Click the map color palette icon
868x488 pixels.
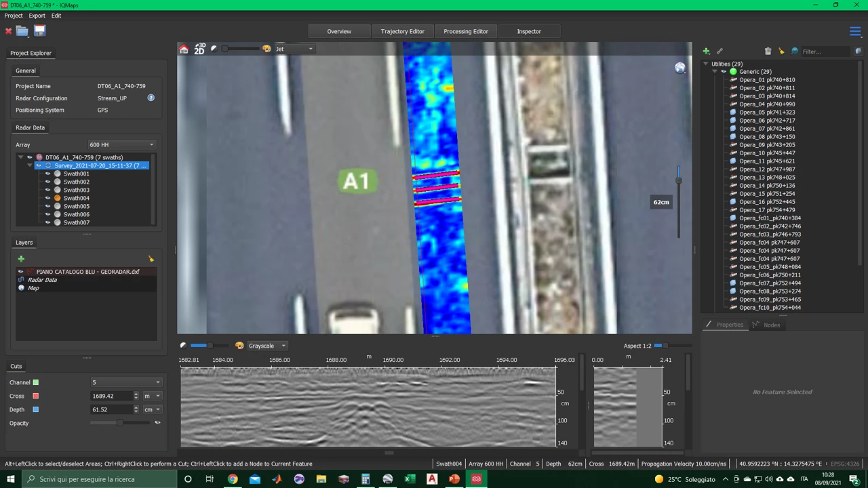pos(267,49)
